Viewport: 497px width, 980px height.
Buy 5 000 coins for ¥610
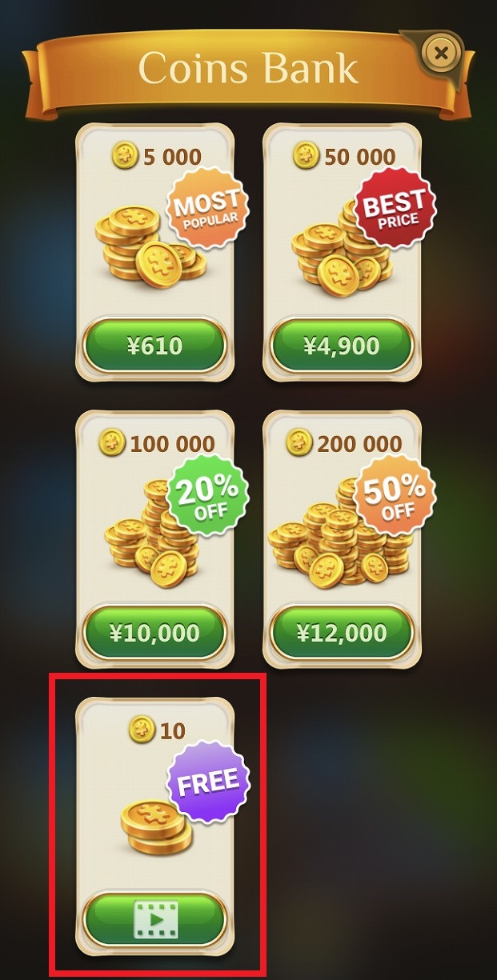pyautogui.click(x=154, y=346)
